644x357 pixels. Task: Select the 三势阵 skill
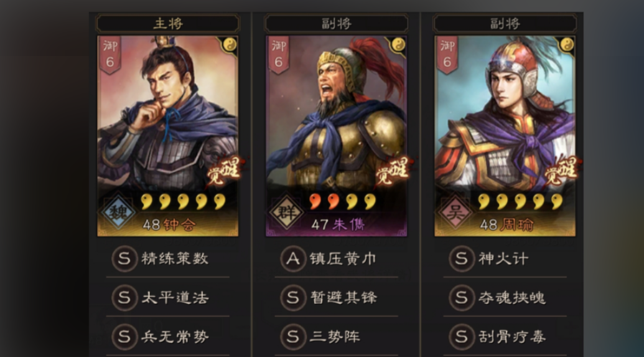click(337, 337)
